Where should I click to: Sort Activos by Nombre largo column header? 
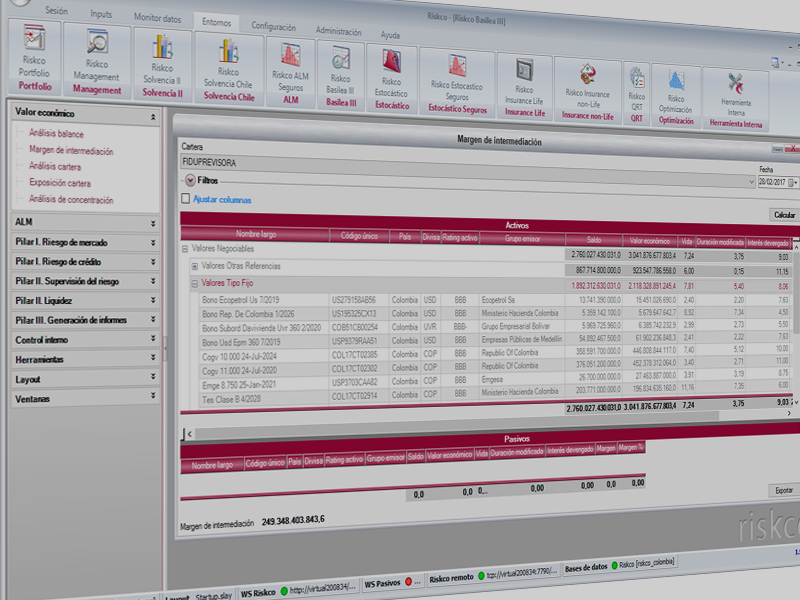pos(256,234)
